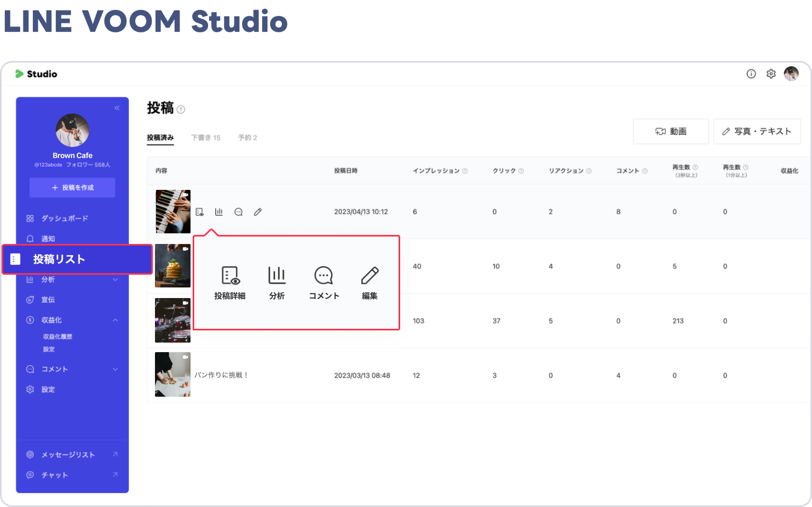
Task: Collapse the 収益化 menu in the sidebar
Action: (116, 320)
